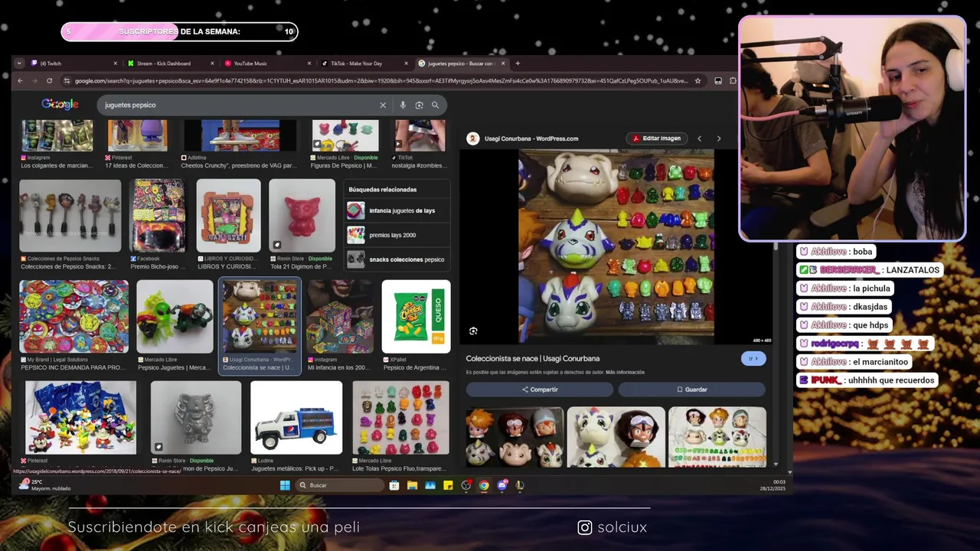
Task: Select the juguetes pepsico search tab
Action: [461, 64]
